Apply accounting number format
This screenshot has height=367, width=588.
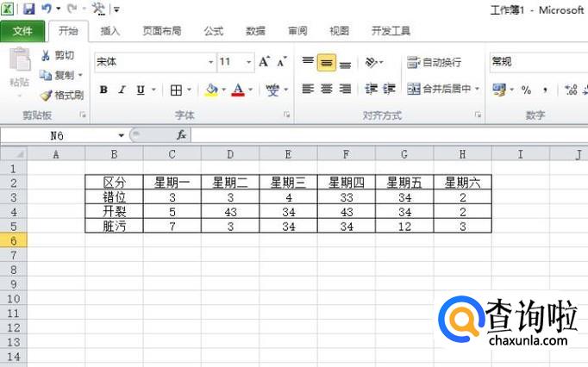499,90
